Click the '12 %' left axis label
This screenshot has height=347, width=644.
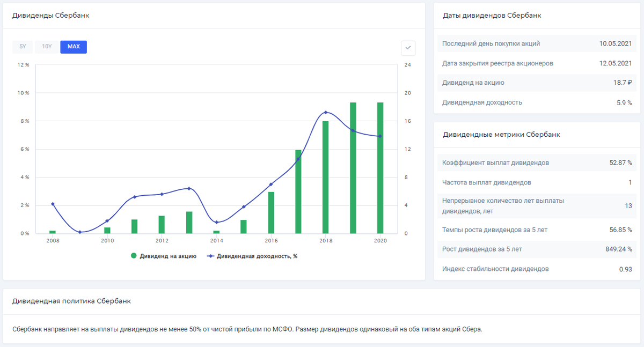point(24,65)
